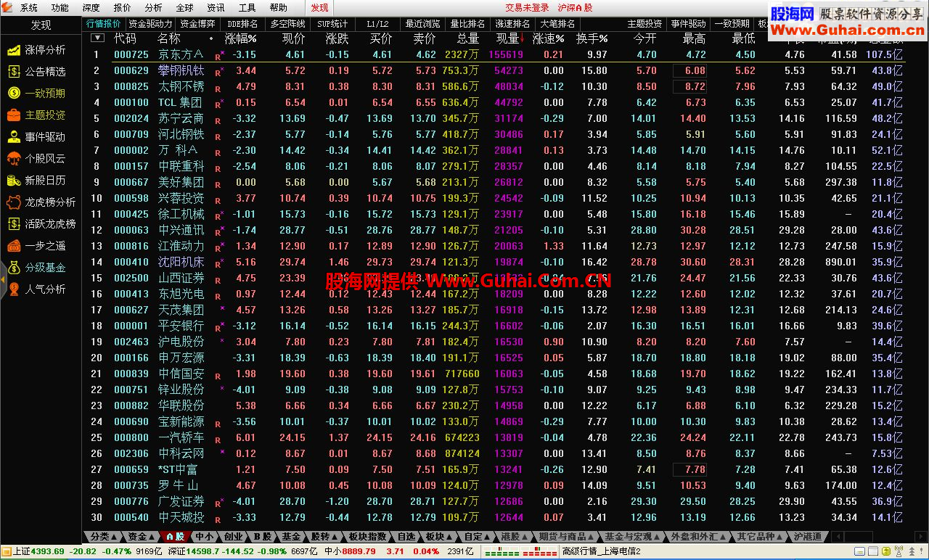Image resolution: width=929 pixels, height=560 pixels.
Task: Open the 功能 menu
Action: [60, 8]
